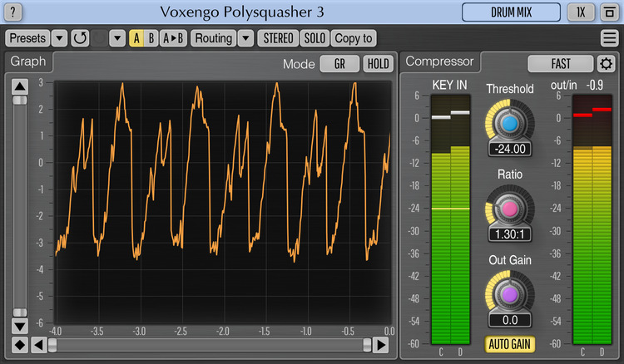Click the window layout icon beside 1X

tap(609, 12)
